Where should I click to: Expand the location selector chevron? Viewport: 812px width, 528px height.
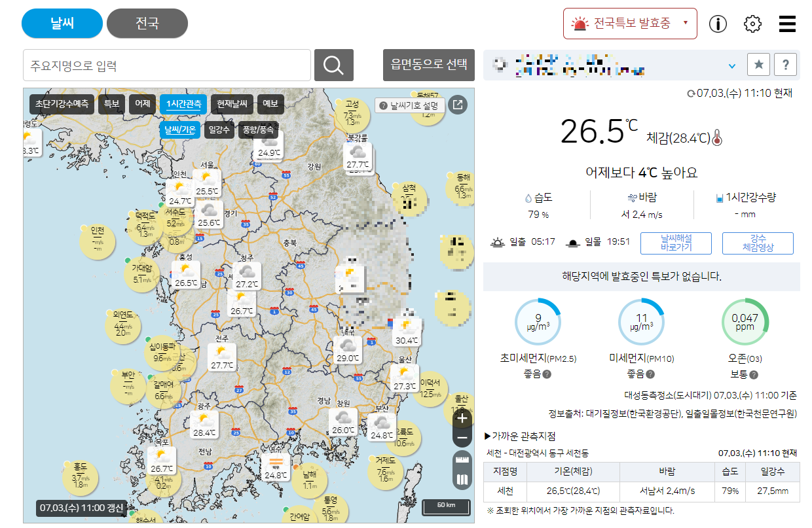click(x=732, y=66)
